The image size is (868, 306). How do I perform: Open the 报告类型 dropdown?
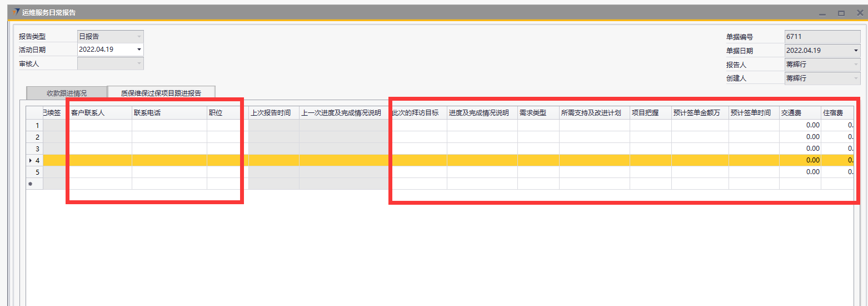139,37
